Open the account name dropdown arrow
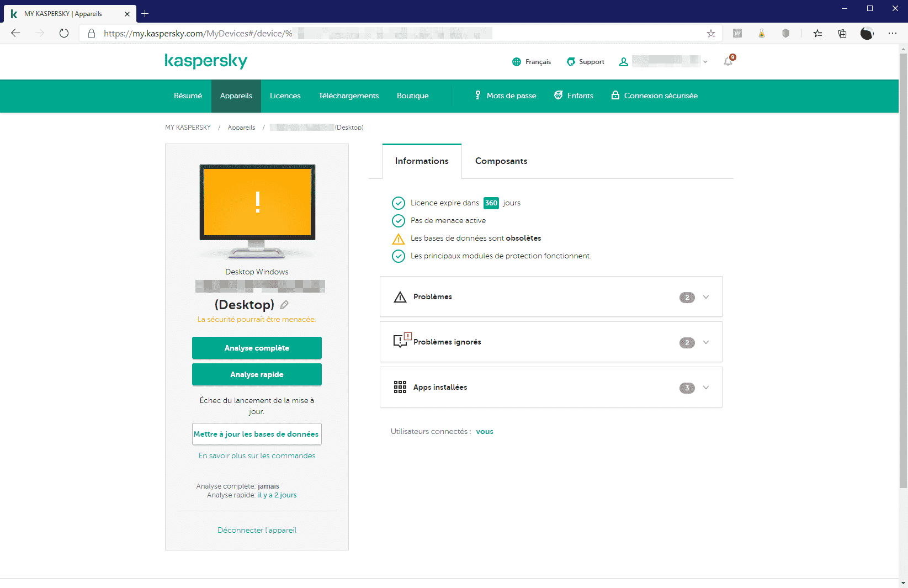The height and width of the screenshot is (588, 908). (x=705, y=62)
